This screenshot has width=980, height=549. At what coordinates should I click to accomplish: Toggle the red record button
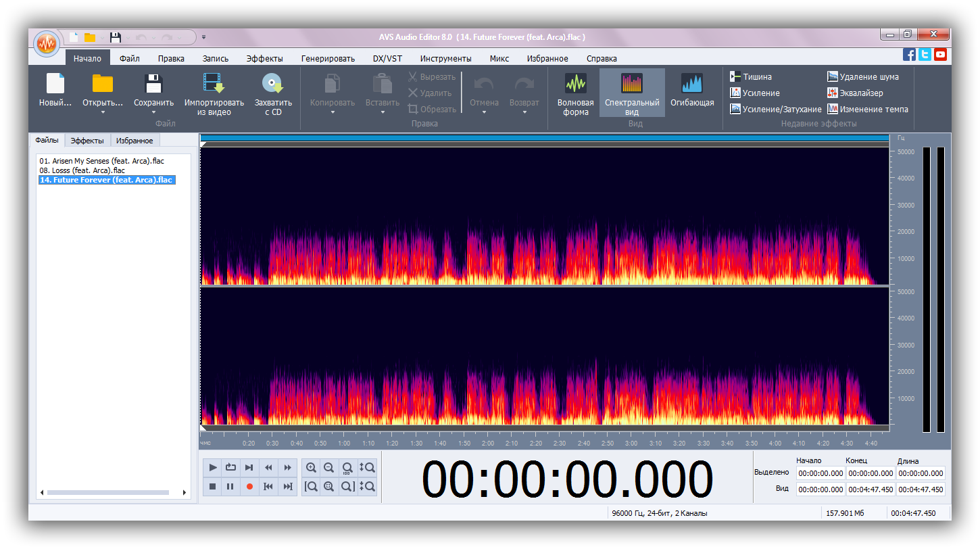(249, 486)
